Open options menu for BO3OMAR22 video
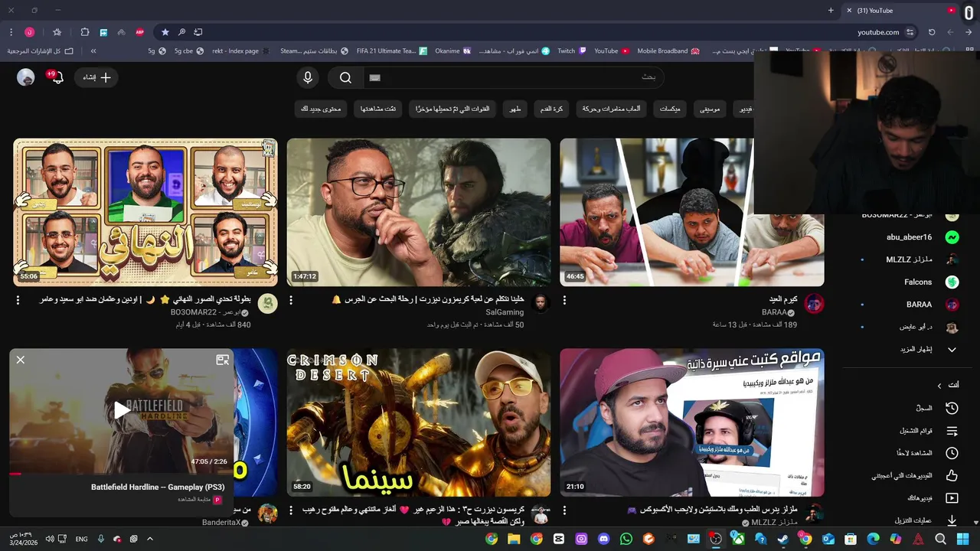 18,300
